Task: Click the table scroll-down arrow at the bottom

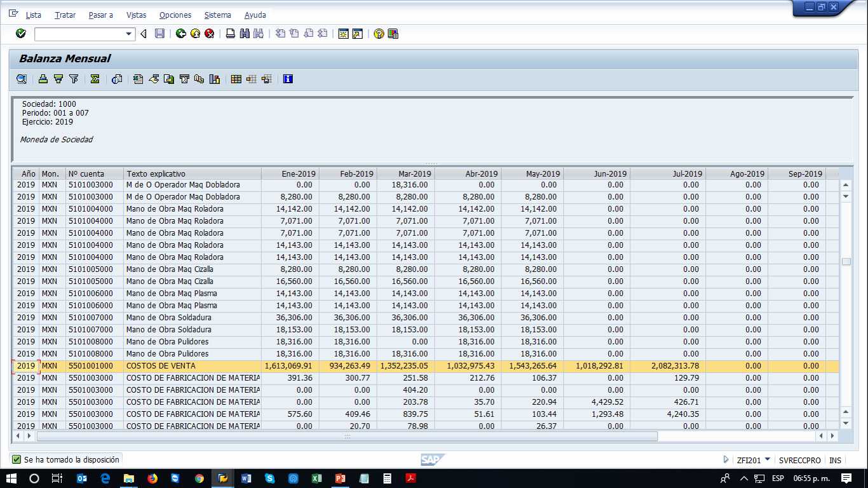Action: tap(846, 423)
